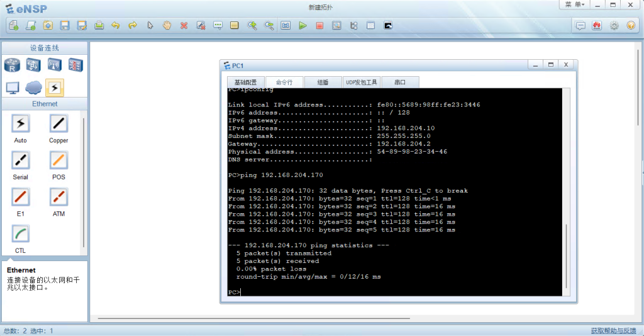This screenshot has height=336, width=644.
Task: Switch to the 基础配置 tab
Action: (245, 82)
